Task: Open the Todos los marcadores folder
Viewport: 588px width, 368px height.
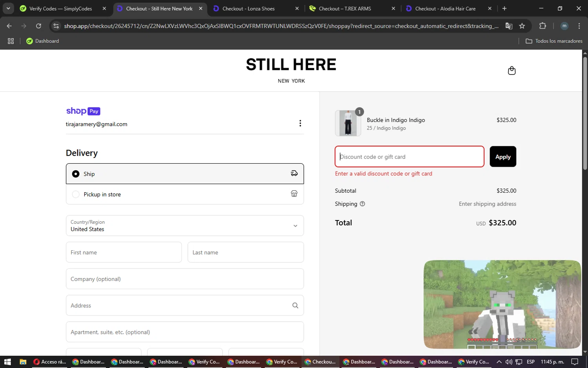Action: 554,41
